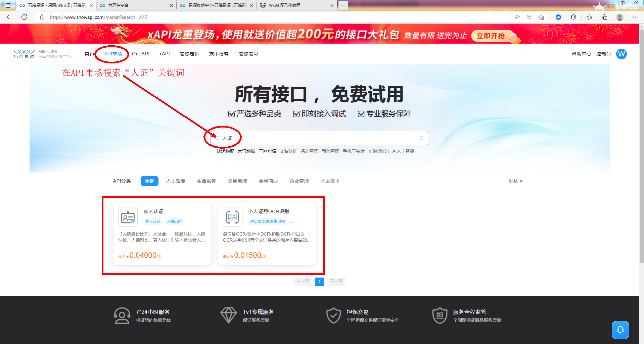Click the tab actions menu icon

pyautogui.click(x=8, y=5)
